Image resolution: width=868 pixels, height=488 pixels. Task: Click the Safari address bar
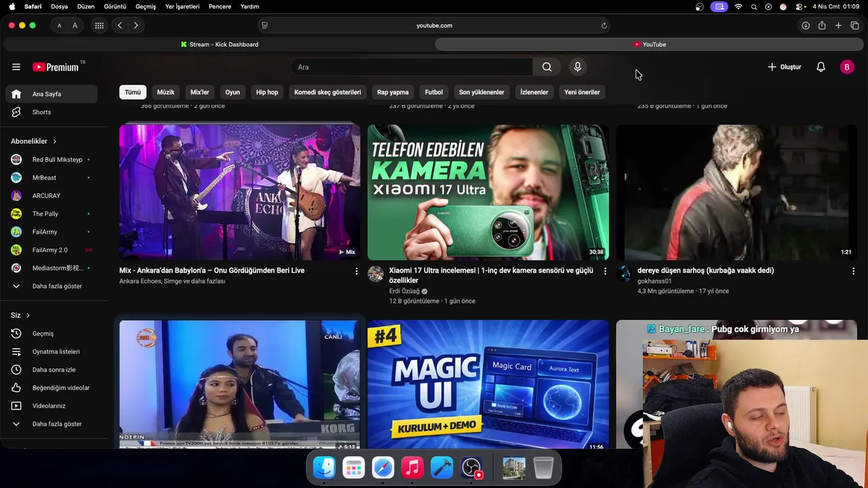434,26
